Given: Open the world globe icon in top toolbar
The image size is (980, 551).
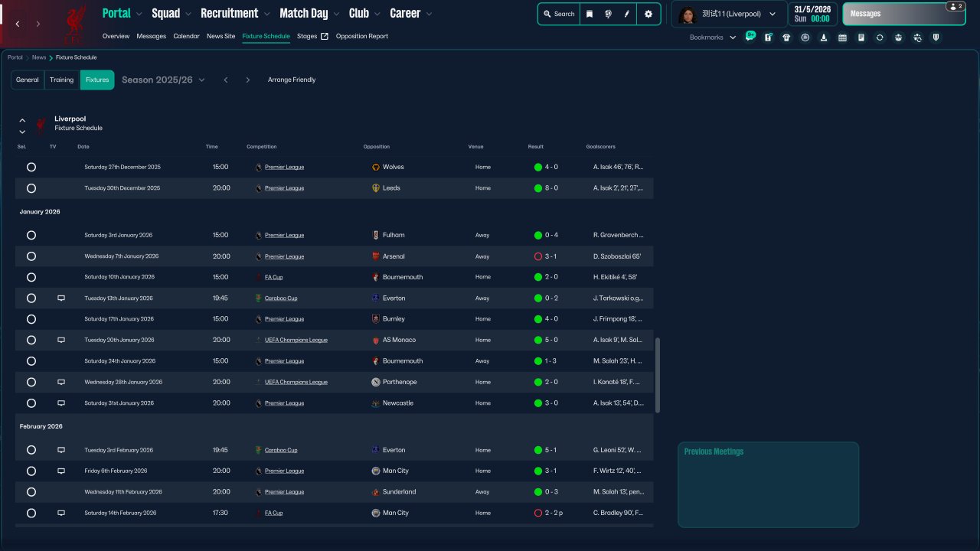Looking at the screenshot, I should click(x=608, y=14).
